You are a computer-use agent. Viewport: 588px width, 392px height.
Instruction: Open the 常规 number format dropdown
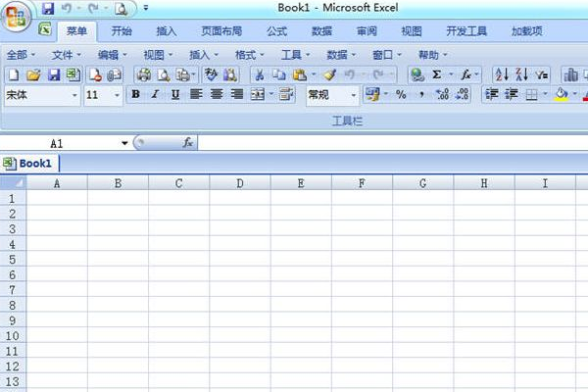tap(353, 95)
